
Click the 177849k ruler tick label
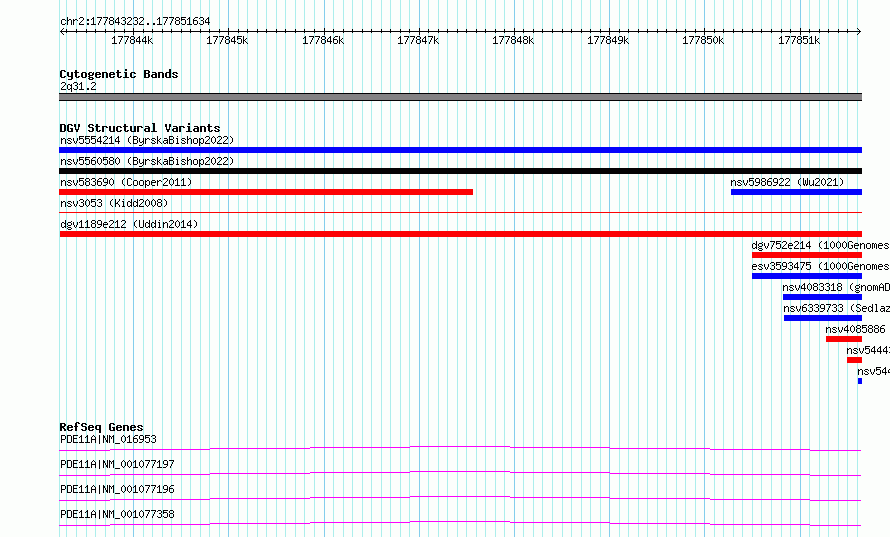tap(608, 40)
